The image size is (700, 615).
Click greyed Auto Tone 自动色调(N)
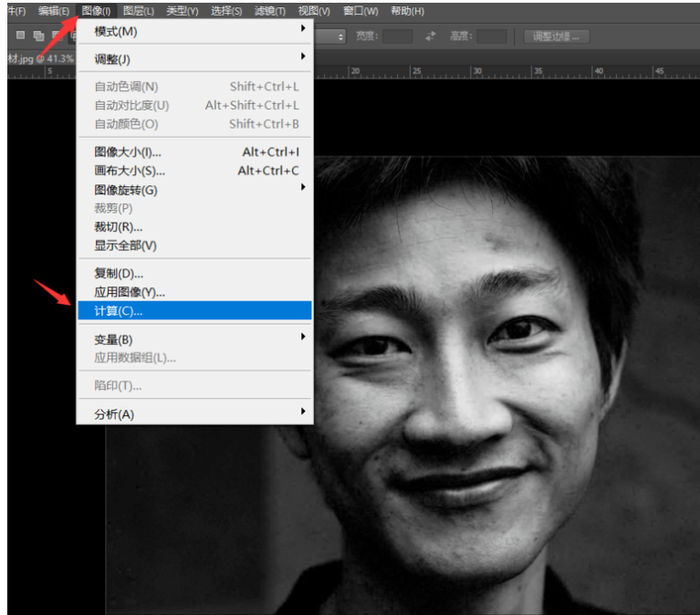click(x=194, y=87)
